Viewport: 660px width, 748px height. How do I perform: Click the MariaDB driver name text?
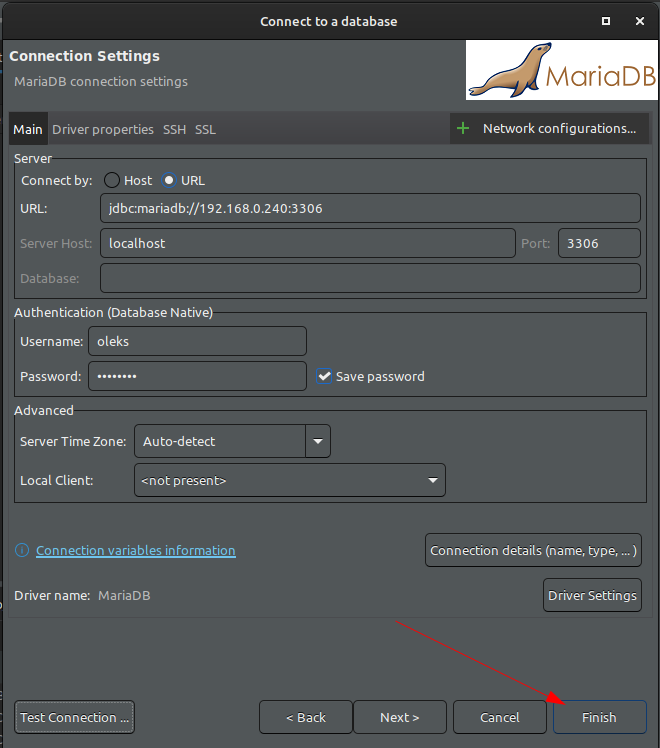(x=124, y=595)
